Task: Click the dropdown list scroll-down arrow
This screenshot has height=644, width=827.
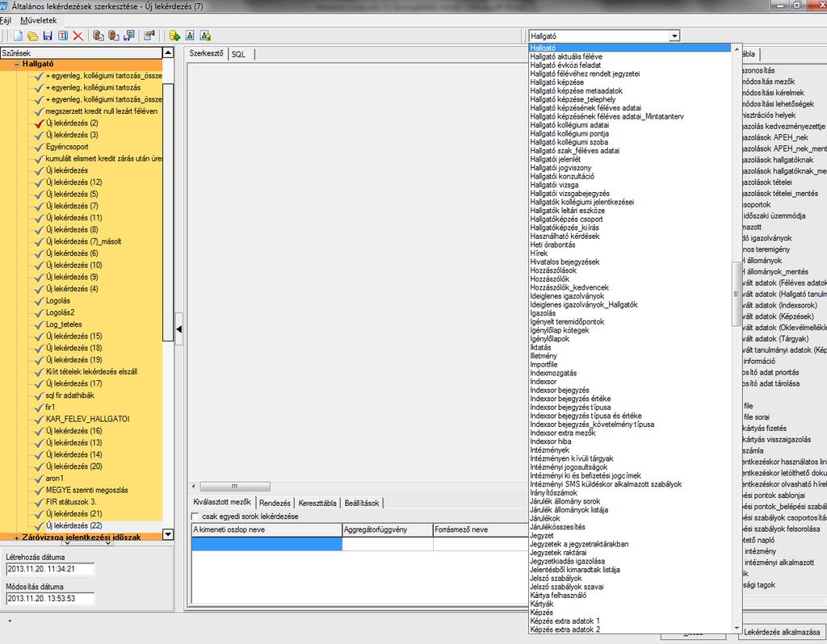Action: tap(737, 628)
